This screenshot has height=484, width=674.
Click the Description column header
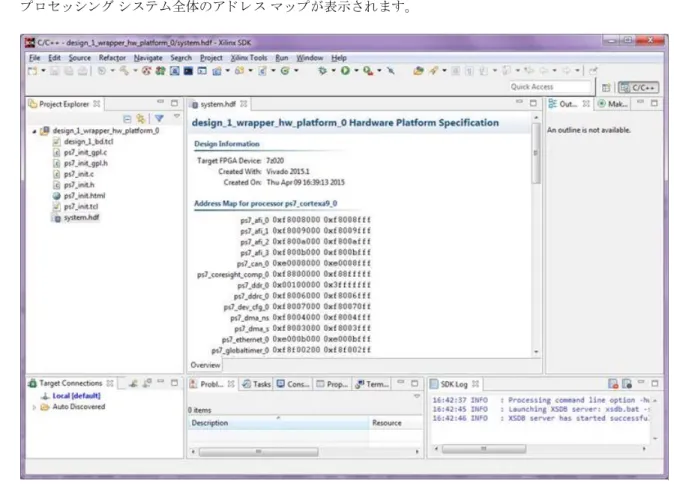coord(278,423)
